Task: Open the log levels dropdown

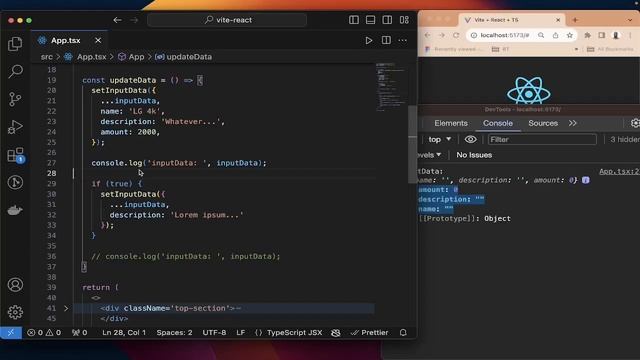Action: point(429,155)
